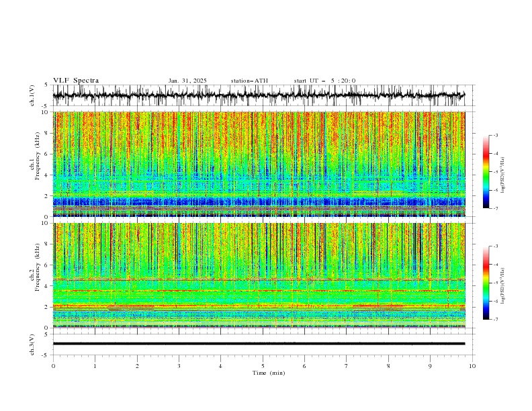
Task: Click the "-7" tick on ch.1 color bar
Action: coord(496,208)
